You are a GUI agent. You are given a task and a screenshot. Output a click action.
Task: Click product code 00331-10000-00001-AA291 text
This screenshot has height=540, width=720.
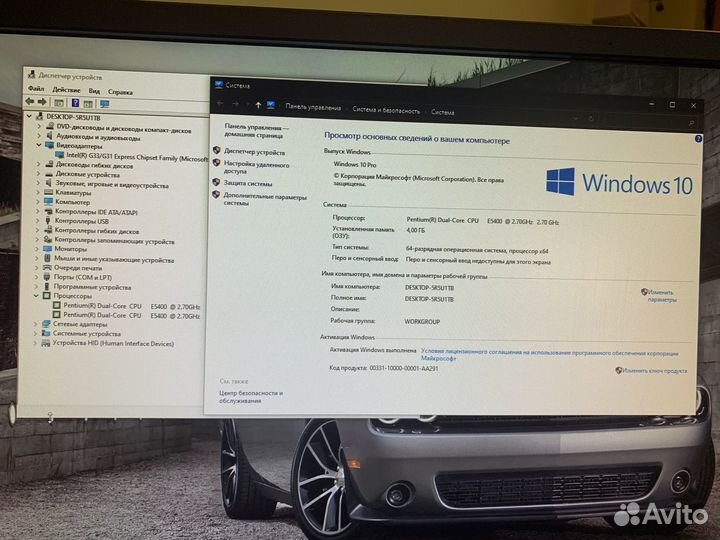tap(404, 368)
